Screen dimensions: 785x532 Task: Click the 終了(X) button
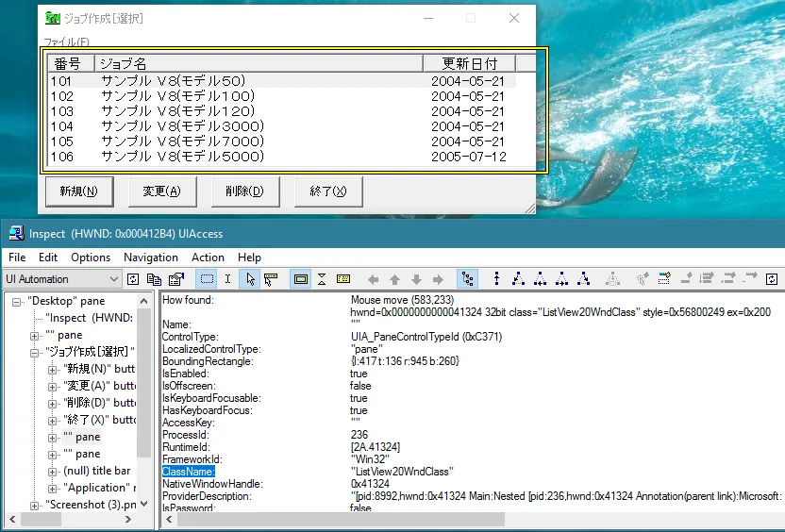pyautogui.click(x=328, y=191)
